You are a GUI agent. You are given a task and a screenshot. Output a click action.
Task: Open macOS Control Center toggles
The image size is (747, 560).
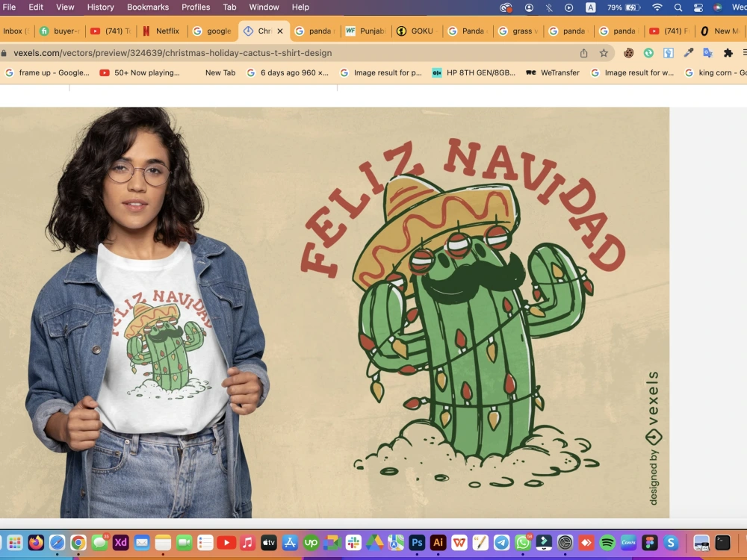(x=698, y=7)
